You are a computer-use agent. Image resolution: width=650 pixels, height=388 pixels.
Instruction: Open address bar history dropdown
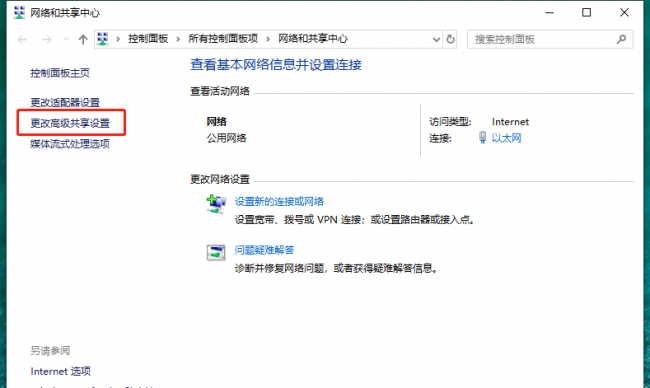tap(436, 39)
